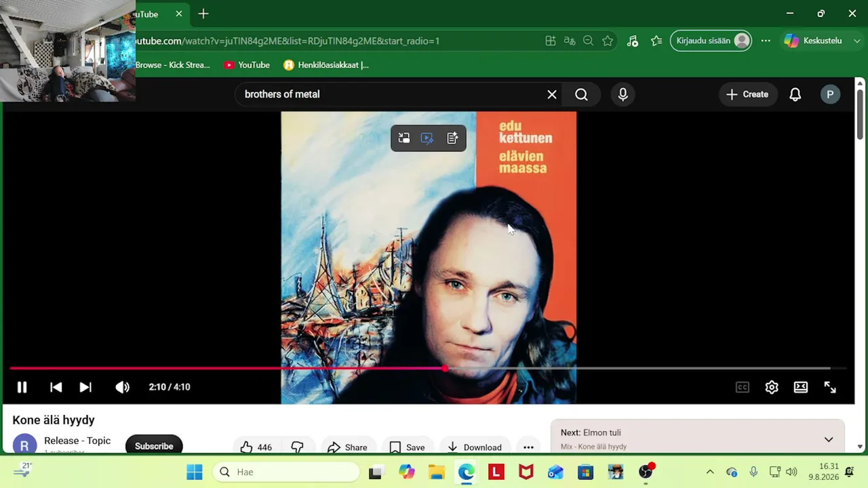Clear the YouTube search box text

552,94
